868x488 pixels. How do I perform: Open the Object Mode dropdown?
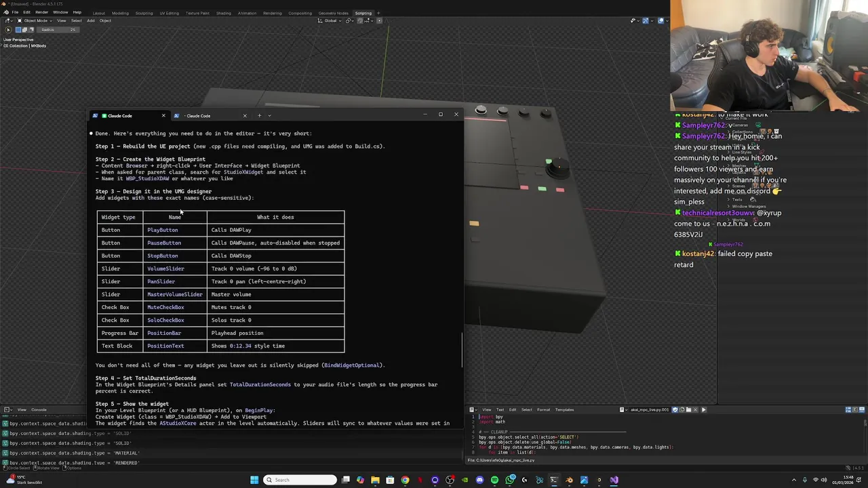35,20
